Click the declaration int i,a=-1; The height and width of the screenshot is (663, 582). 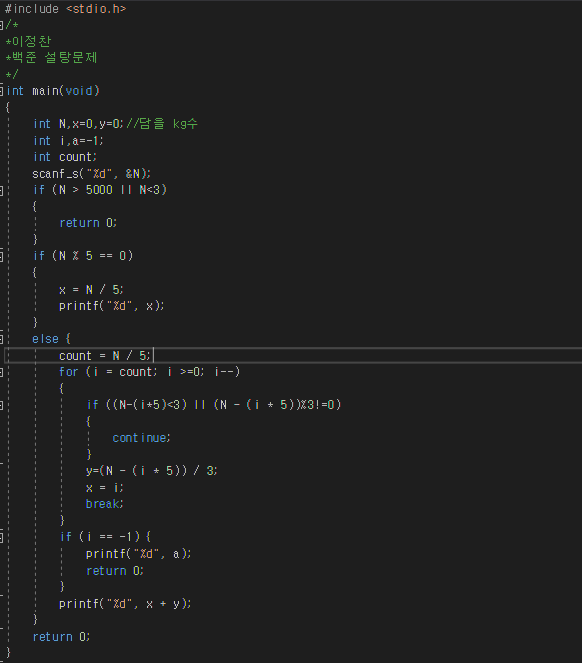(x=68, y=140)
